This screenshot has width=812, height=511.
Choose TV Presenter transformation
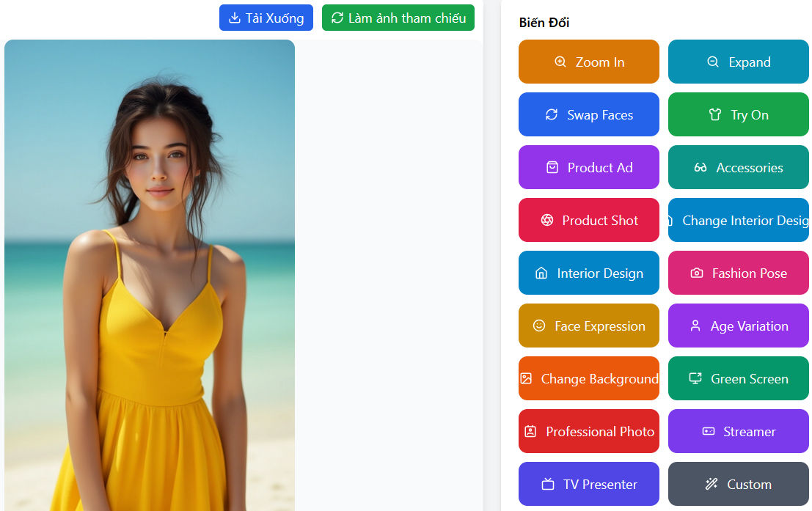pyautogui.click(x=589, y=484)
